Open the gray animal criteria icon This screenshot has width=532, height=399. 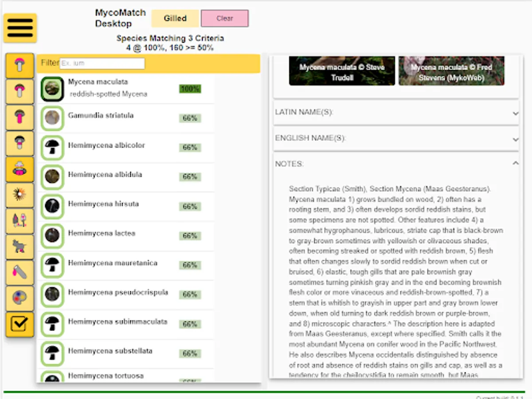point(20,247)
